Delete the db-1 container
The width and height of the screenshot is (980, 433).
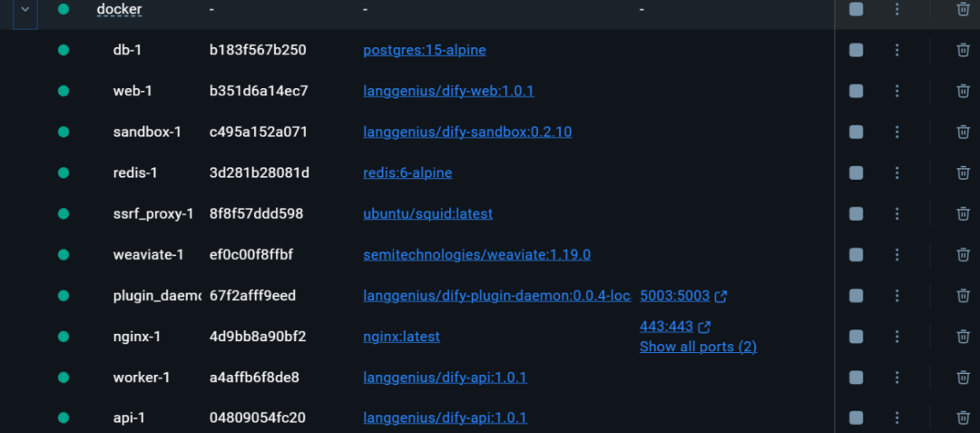963,50
